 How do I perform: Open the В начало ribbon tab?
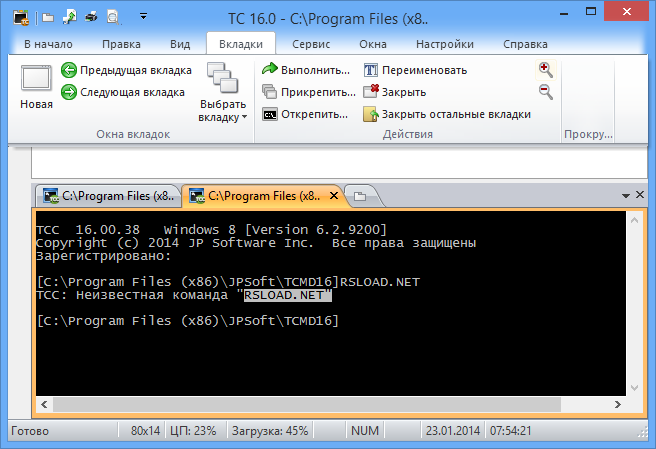[x=48, y=44]
